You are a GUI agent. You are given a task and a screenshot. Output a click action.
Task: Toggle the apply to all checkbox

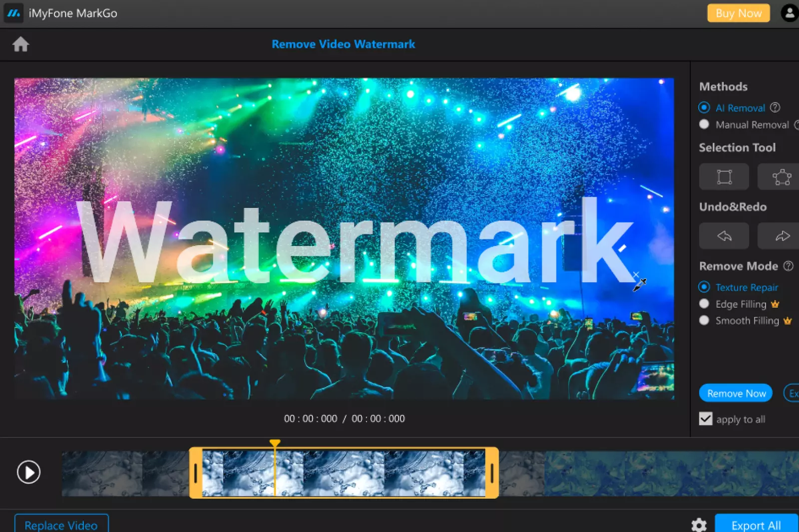coord(706,419)
